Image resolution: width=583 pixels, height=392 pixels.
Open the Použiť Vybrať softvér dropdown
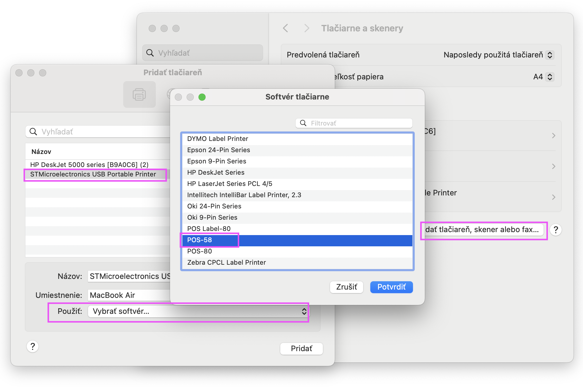tap(198, 311)
